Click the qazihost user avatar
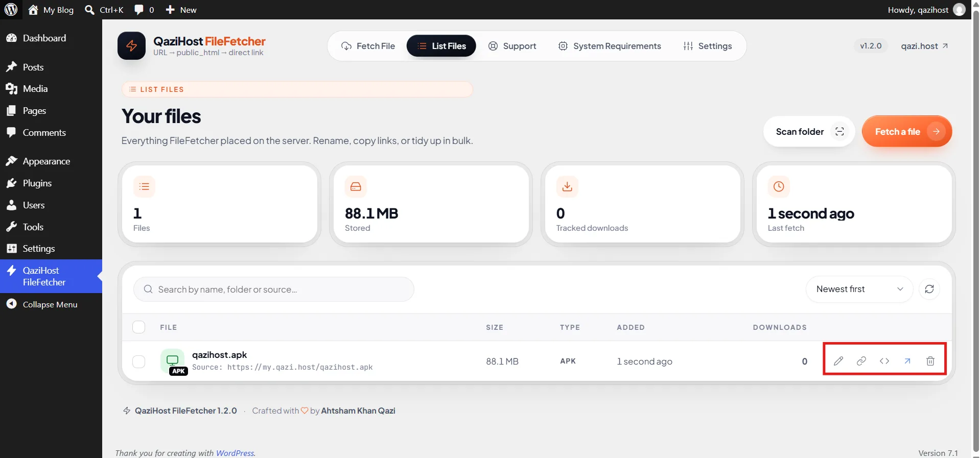This screenshot has height=458, width=980. tap(960, 10)
